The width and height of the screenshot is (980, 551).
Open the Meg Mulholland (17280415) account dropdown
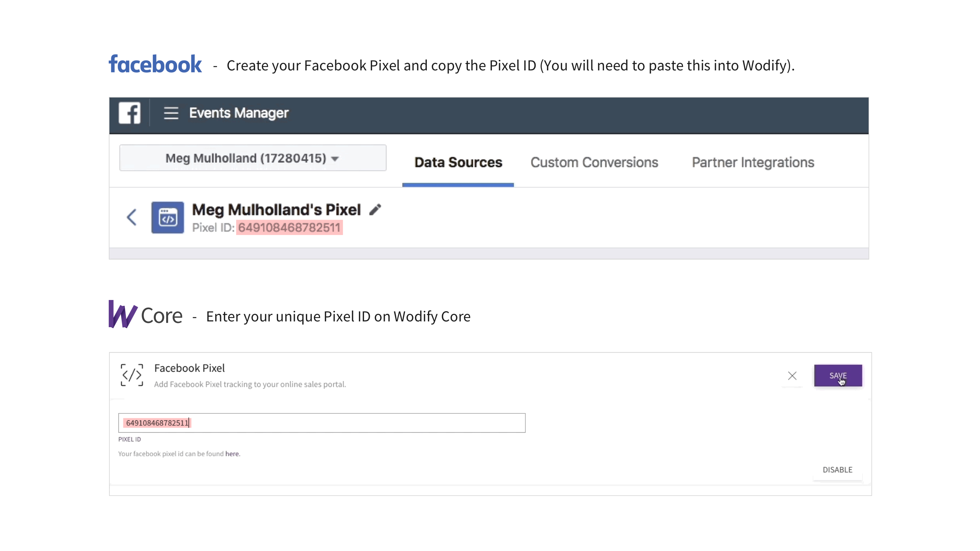[x=253, y=158]
